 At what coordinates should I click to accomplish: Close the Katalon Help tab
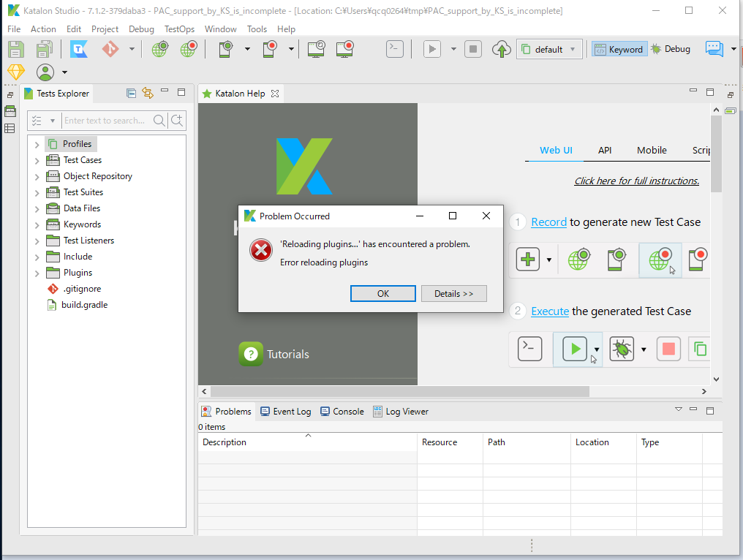pos(275,94)
